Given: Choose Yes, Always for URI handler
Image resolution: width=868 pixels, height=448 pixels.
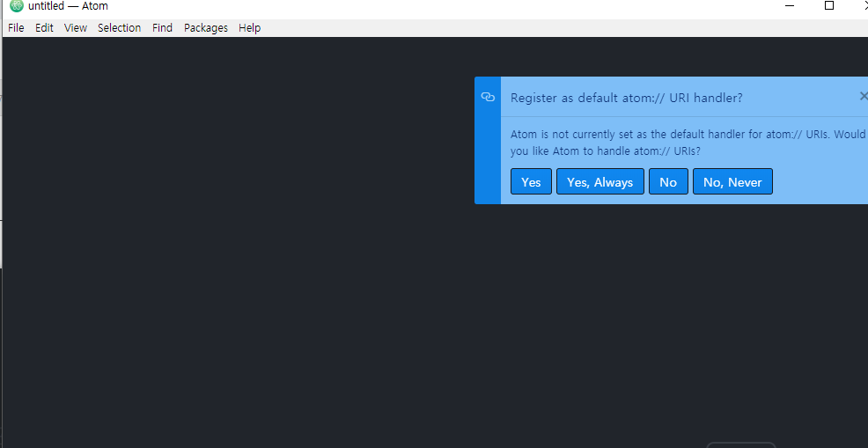Looking at the screenshot, I should 600,181.
